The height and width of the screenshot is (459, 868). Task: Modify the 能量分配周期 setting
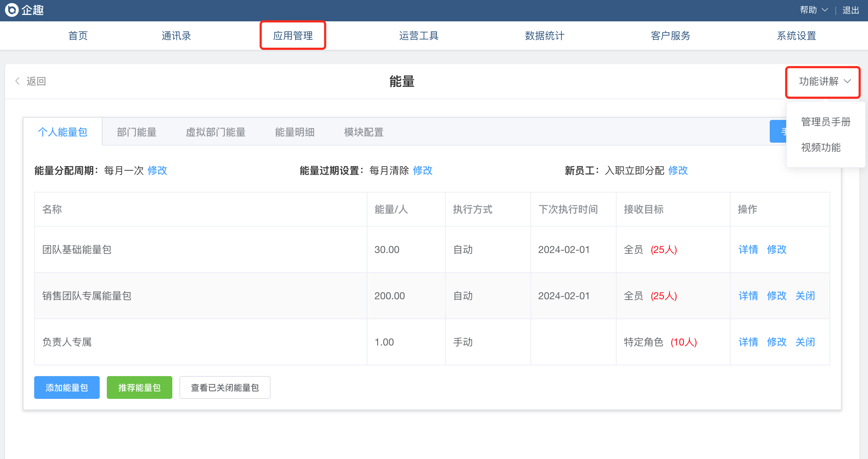coord(157,170)
